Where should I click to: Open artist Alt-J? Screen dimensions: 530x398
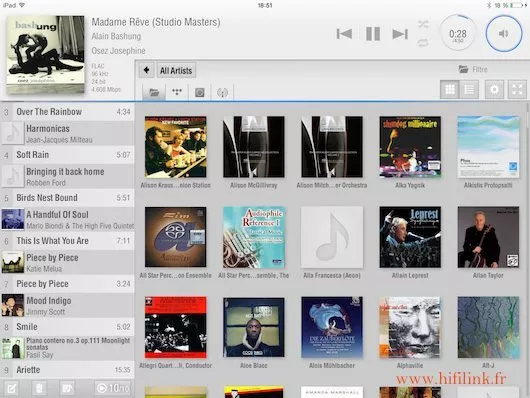tap(488, 327)
